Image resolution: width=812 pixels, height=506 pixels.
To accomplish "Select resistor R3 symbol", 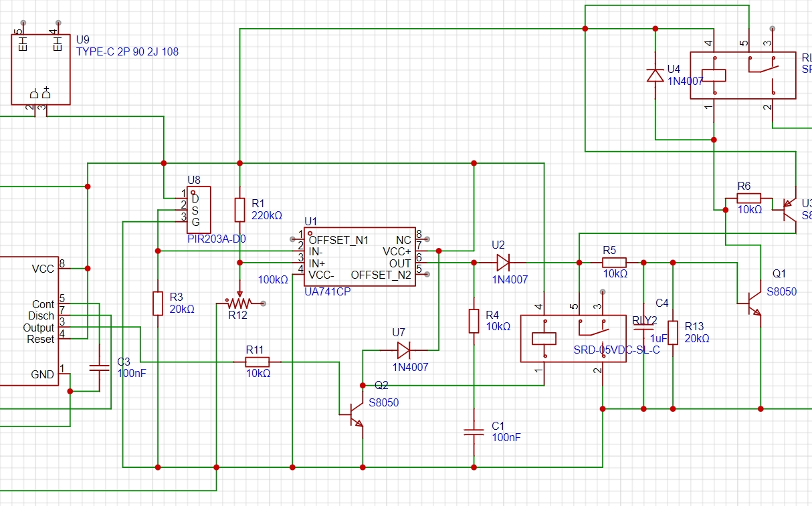I will tap(158, 303).
